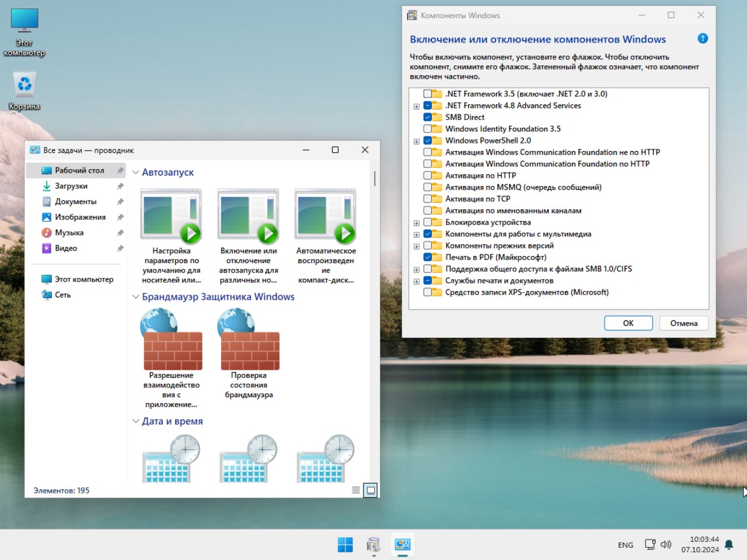Confirm changes with the OK button
The image size is (747, 560).
coord(628,323)
